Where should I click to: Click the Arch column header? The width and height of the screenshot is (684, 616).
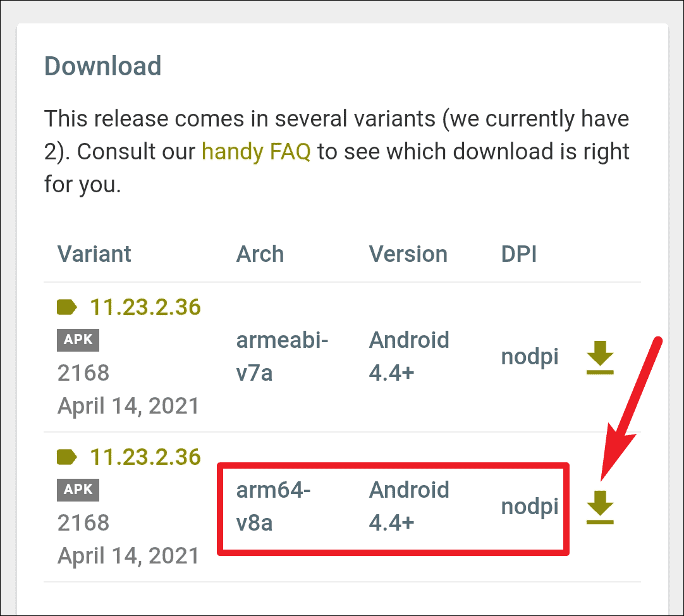click(260, 254)
